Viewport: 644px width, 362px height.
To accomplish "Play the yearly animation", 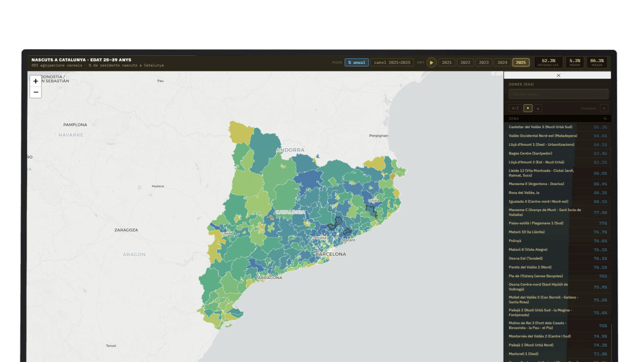I will click(431, 62).
